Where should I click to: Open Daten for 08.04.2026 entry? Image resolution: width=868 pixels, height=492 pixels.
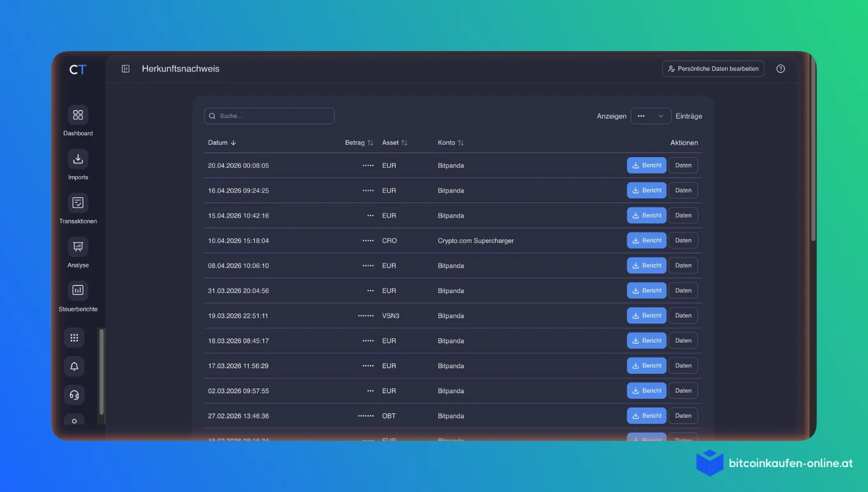coord(683,265)
